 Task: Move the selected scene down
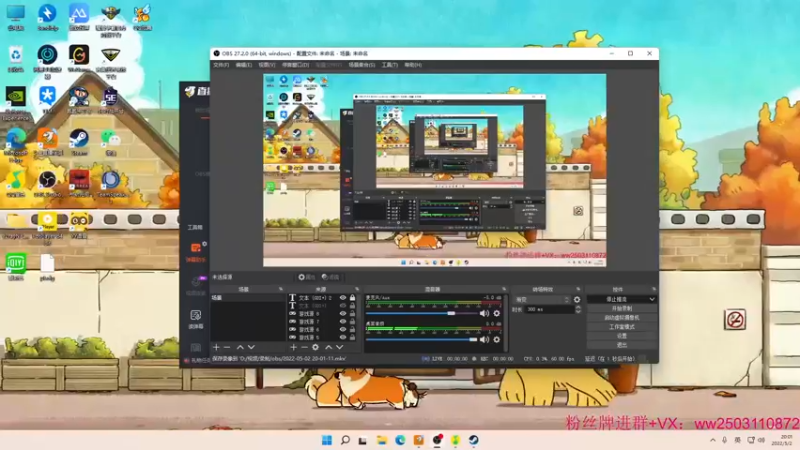coord(251,347)
